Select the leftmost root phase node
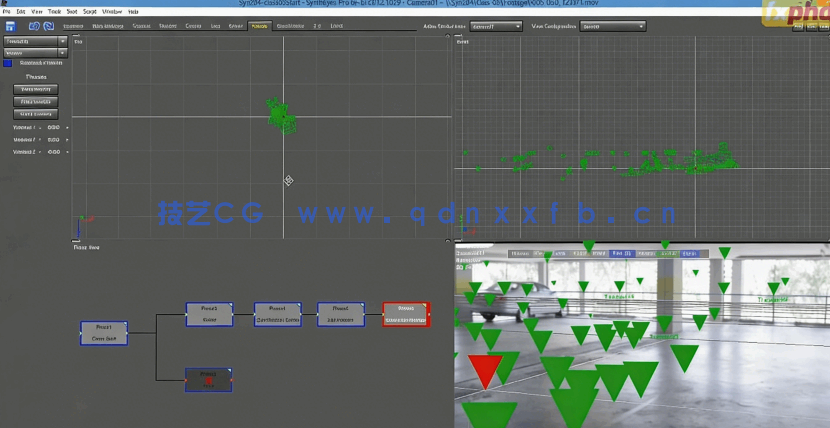The image size is (830, 428). (x=104, y=333)
